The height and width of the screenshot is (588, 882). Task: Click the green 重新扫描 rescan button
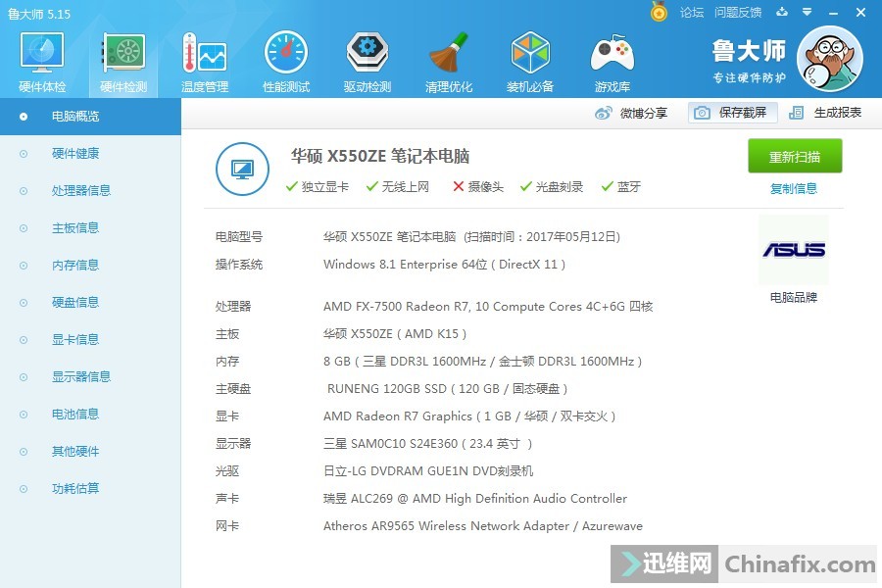click(794, 156)
